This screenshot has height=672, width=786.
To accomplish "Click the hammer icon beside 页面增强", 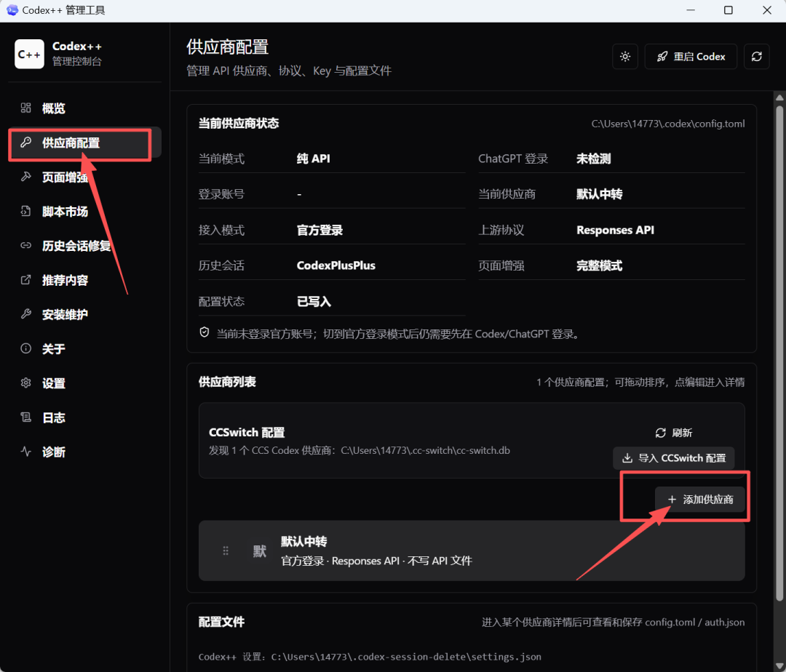I will coord(25,176).
